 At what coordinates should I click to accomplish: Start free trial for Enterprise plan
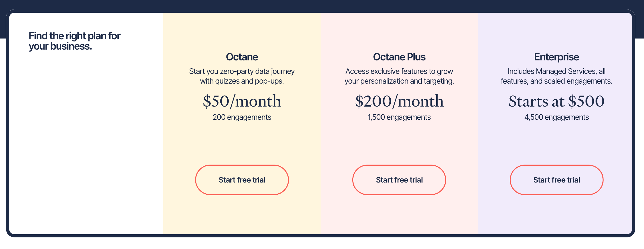556,180
